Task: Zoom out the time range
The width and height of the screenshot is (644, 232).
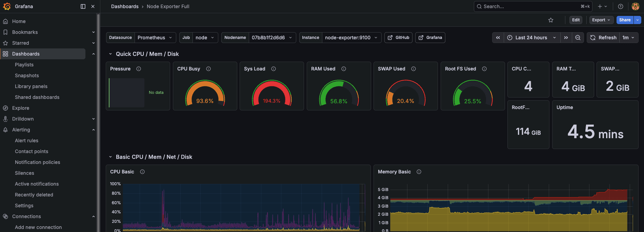Action: tap(578, 38)
